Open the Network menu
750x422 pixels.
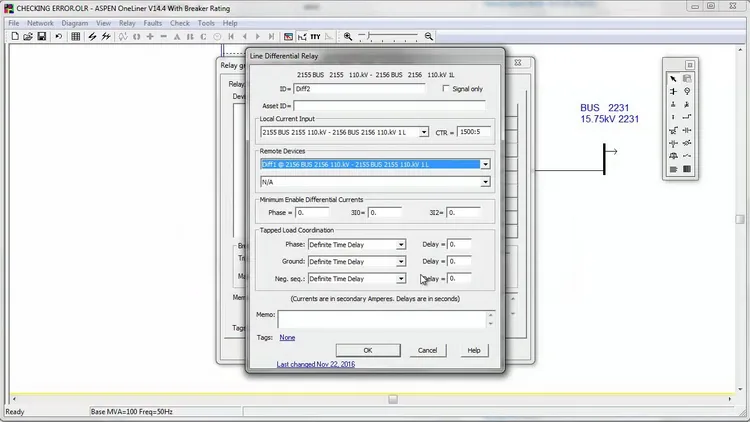pos(40,23)
